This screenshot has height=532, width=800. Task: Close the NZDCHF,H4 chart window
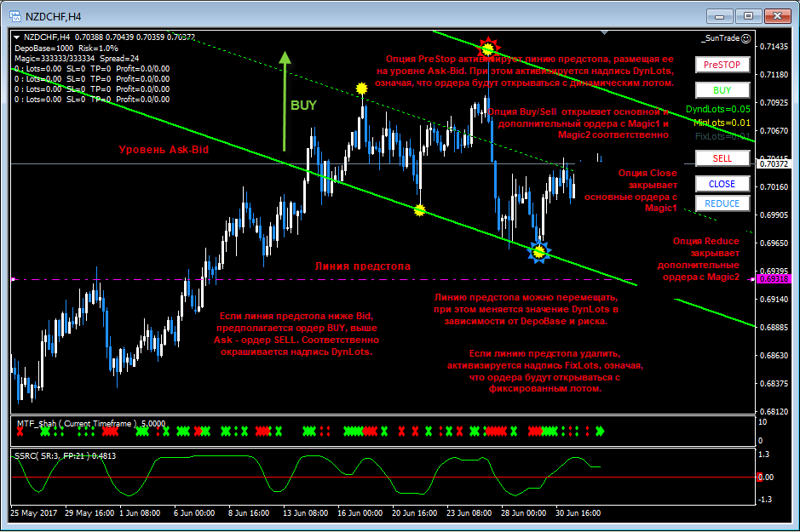tap(777, 16)
